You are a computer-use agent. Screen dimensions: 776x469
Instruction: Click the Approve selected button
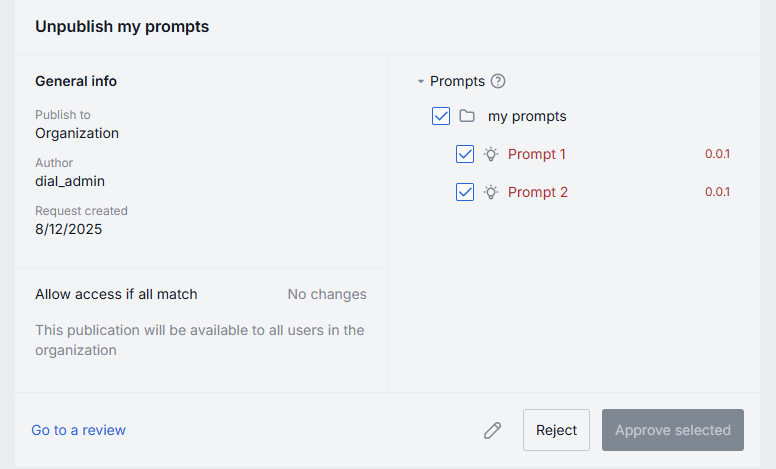[673, 430]
